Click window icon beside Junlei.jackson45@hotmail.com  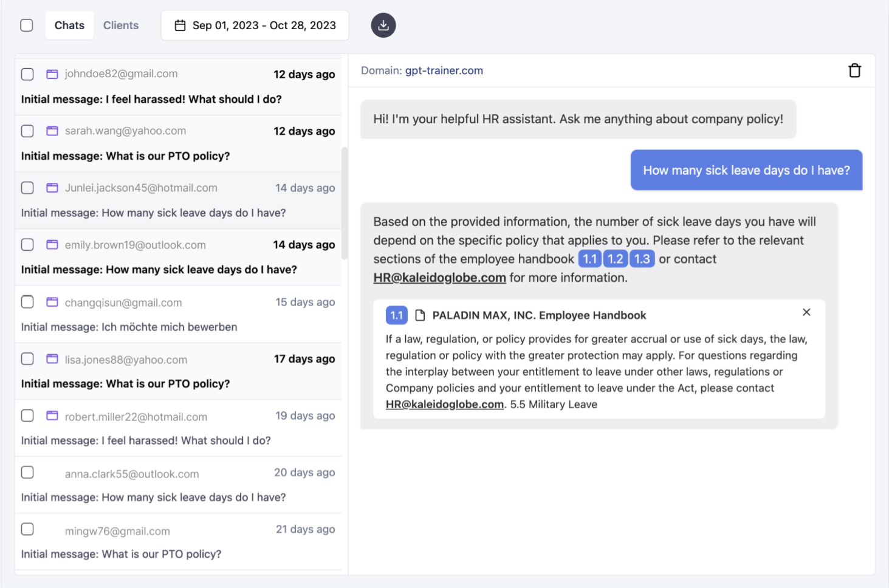pyautogui.click(x=52, y=188)
